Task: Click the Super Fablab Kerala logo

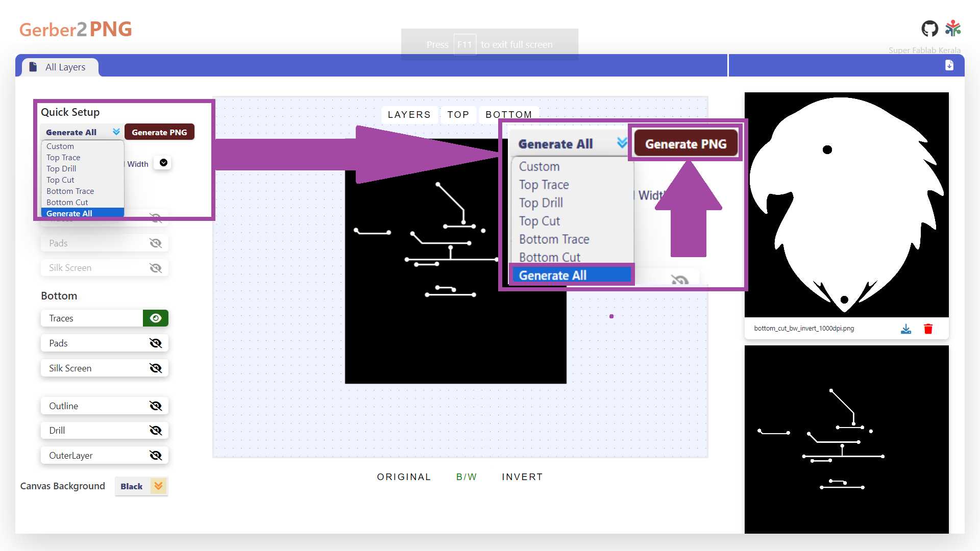Action: [x=953, y=29]
